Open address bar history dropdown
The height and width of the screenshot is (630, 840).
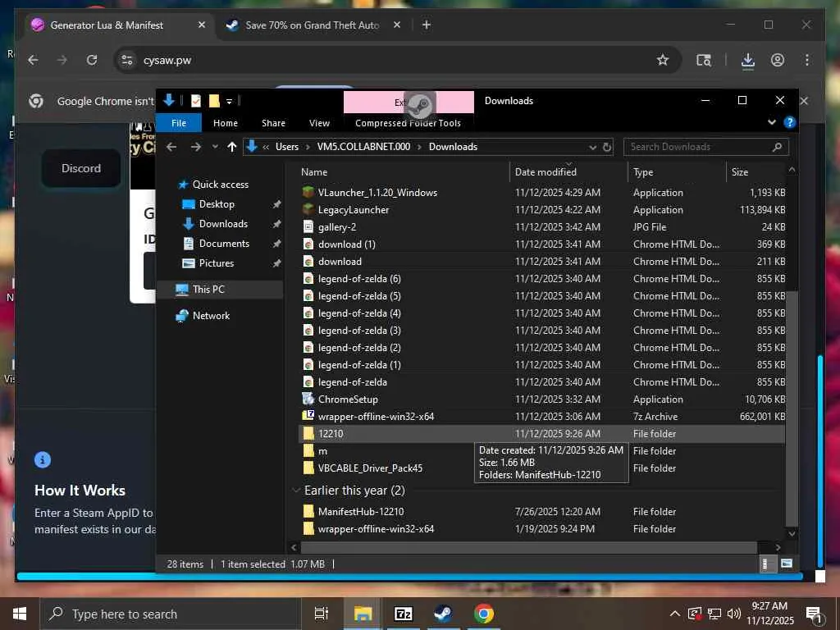[592, 147]
